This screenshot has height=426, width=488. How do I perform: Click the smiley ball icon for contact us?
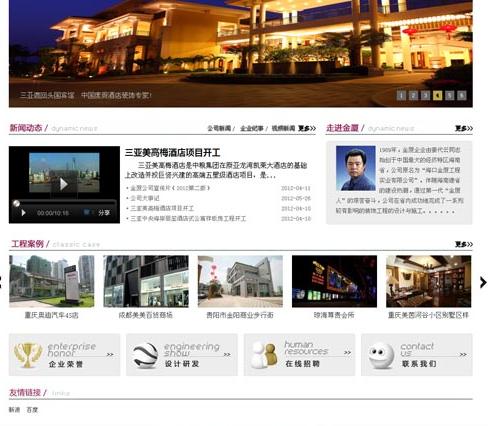pyautogui.click(x=381, y=356)
